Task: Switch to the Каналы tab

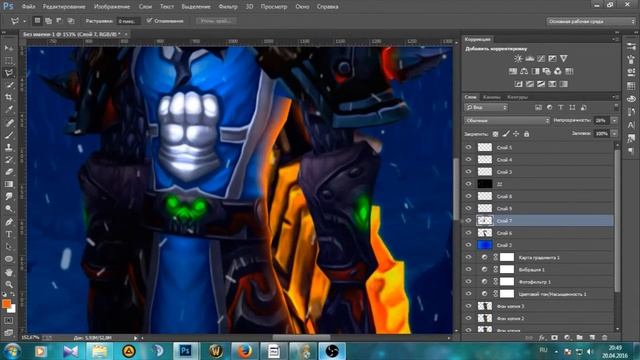Action: point(491,97)
